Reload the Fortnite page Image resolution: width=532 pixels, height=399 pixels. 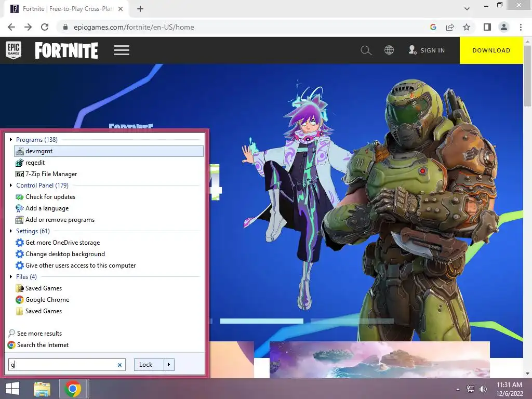[x=45, y=27]
